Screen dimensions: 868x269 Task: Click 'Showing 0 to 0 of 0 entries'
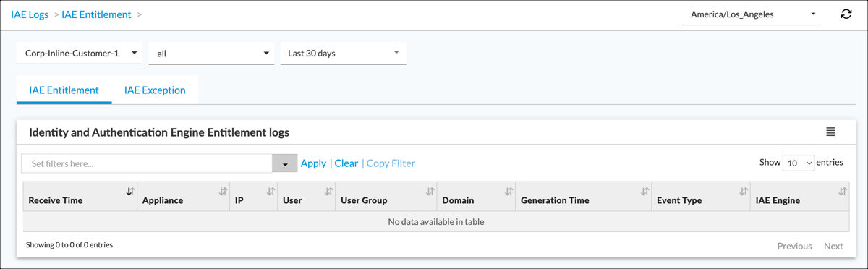pyautogui.click(x=69, y=245)
